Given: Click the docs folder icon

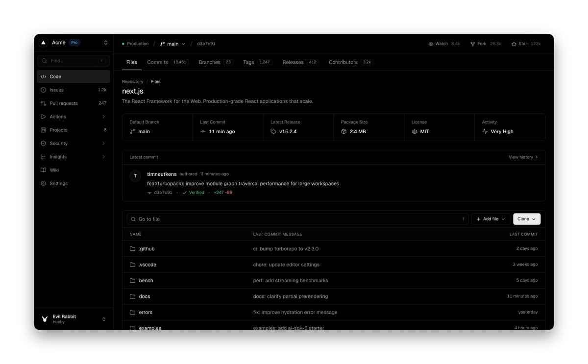Looking at the screenshot, I should point(132,296).
